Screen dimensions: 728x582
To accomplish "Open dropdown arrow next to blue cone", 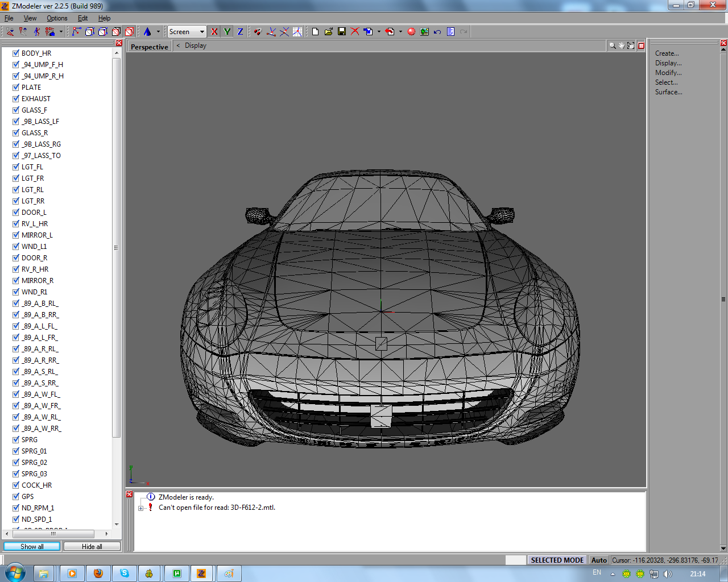I will pyautogui.click(x=158, y=32).
